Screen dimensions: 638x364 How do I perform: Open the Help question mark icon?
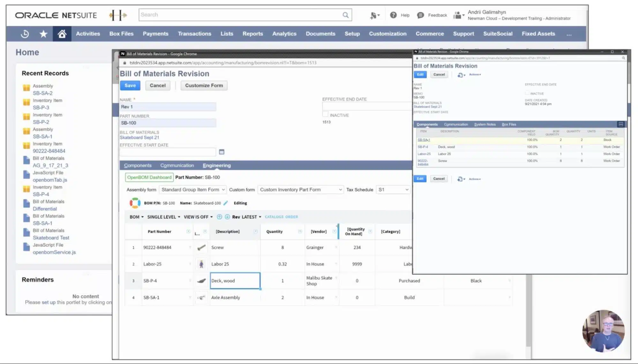click(x=393, y=15)
